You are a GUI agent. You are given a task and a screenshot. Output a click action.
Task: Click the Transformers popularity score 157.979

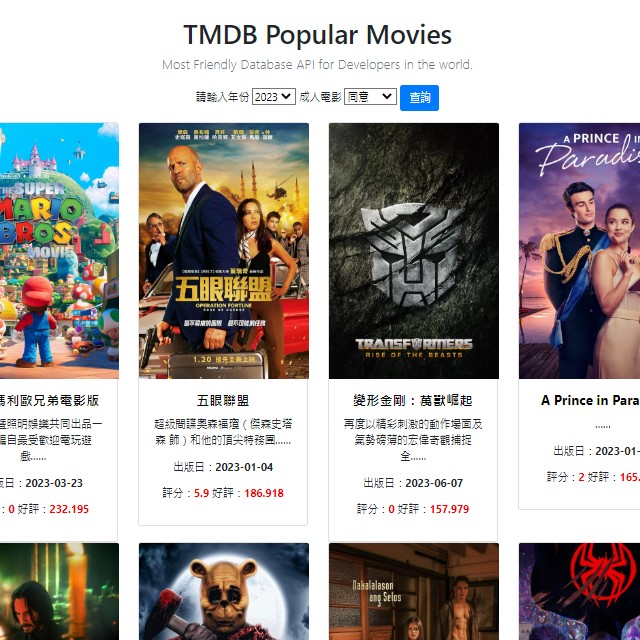click(x=449, y=509)
